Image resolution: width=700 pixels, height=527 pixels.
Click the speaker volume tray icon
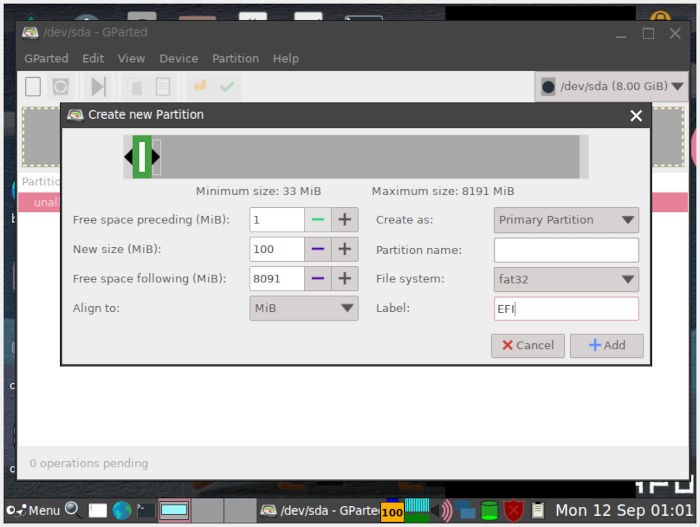point(442,510)
